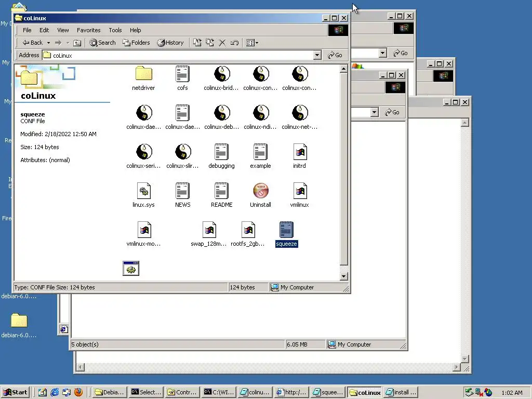Image resolution: width=532 pixels, height=399 pixels.
Task: Click the 1:02 AM tray clock
Action: point(512,393)
